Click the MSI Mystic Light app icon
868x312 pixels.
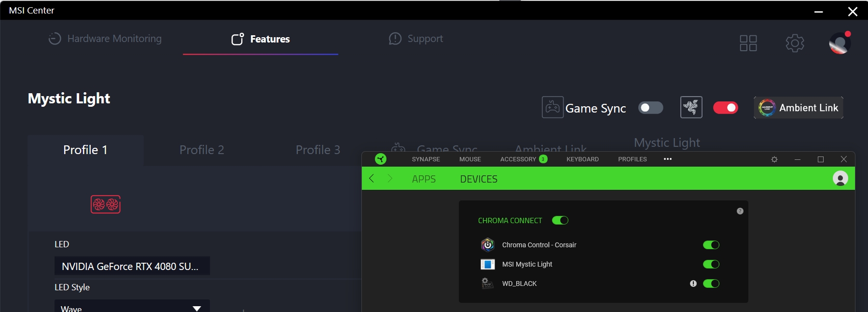pyautogui.click(x=488, y=264)
